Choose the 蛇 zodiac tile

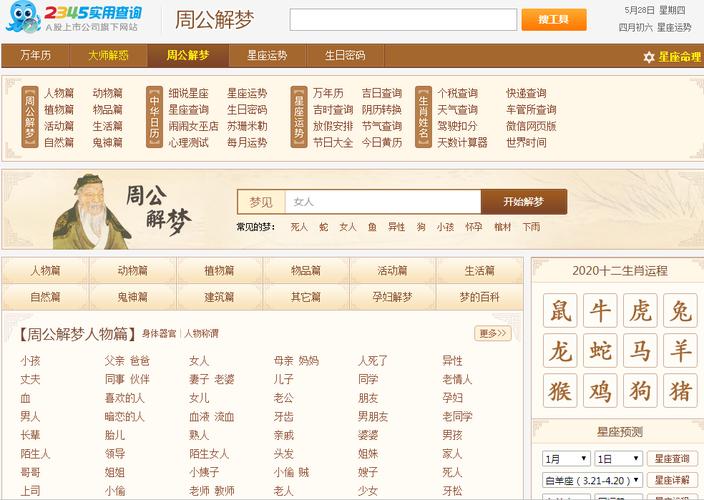[600, 351]
